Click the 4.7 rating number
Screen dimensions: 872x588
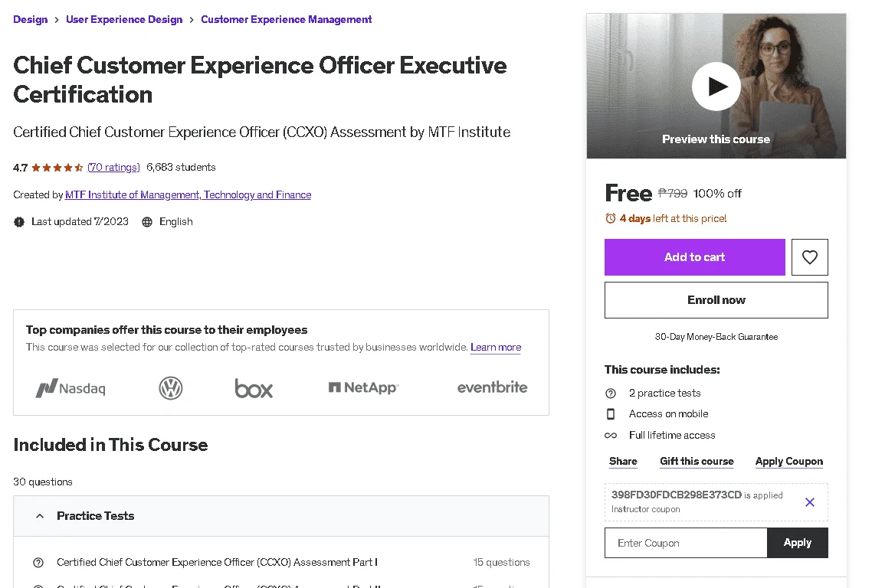pyautogui.click(x=20, y=168)
